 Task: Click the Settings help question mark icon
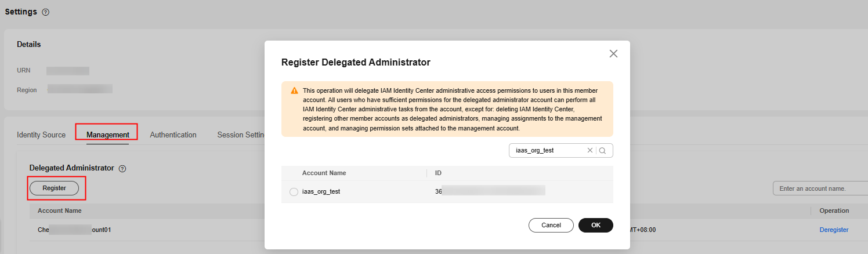(x=46, y=12)
